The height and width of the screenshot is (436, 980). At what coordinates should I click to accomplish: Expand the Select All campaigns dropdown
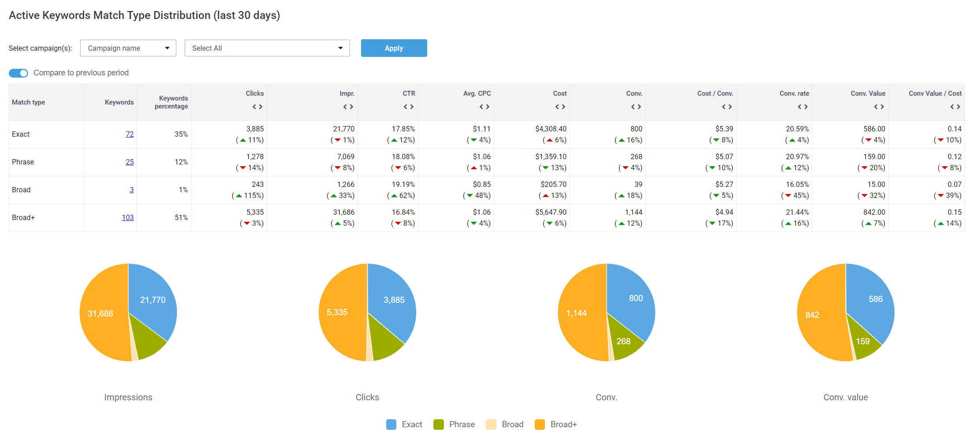tap(267, 48)
